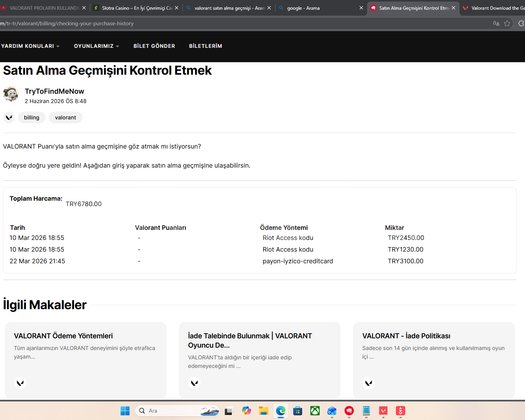
Task: Click Valorant logo on the İade Talebinde card
Action: pyautogui.click(x=195, y=383)
